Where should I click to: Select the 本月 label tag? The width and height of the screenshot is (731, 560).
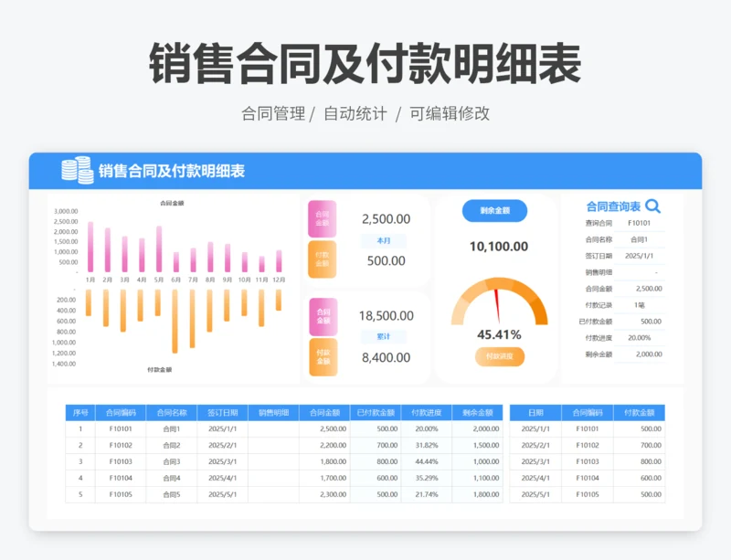[384, 240]
